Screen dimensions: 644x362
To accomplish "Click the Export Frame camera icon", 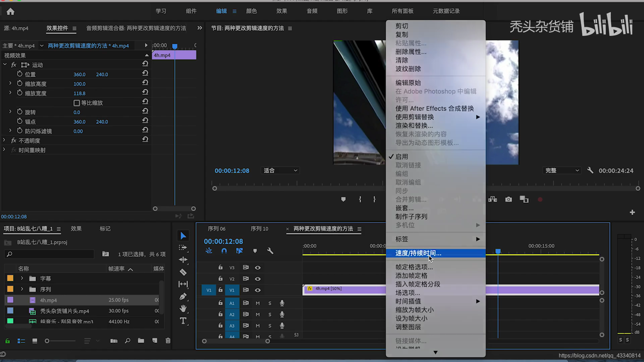I will tap(508, 199).
